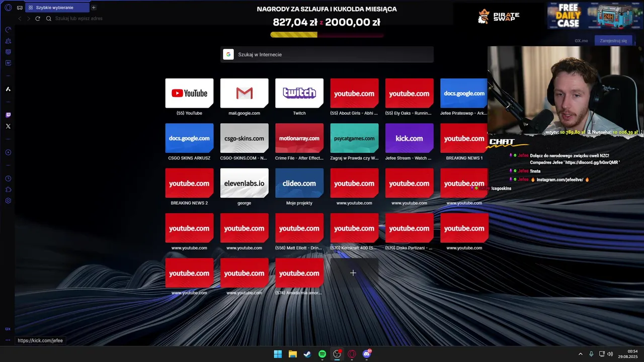Open Steam from the taskbar
Image resolution: width=644 pixels, height=362 pixels.
(x=307, y=354)
